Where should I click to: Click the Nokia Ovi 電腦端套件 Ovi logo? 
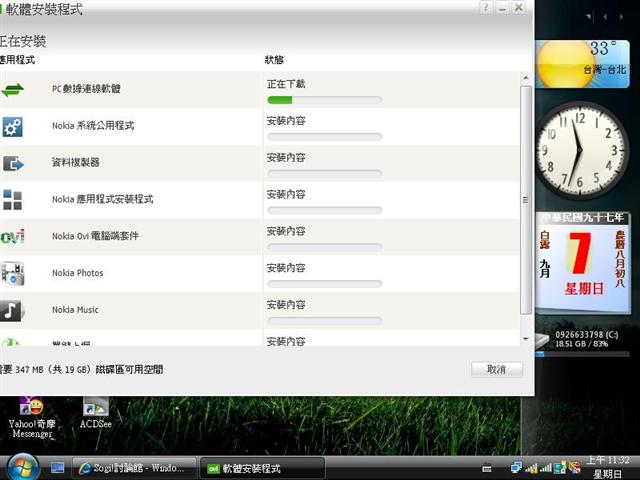click(x=12, y=236)
